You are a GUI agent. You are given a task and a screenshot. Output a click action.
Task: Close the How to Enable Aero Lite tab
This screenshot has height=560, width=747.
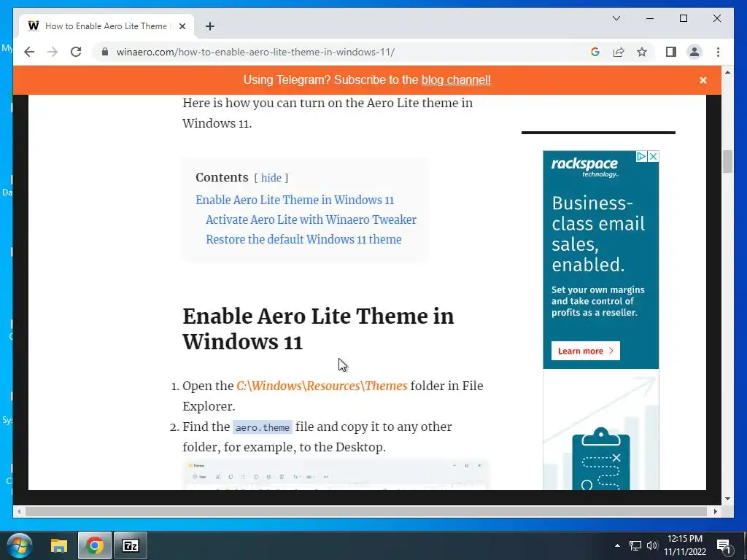point(182,26)
